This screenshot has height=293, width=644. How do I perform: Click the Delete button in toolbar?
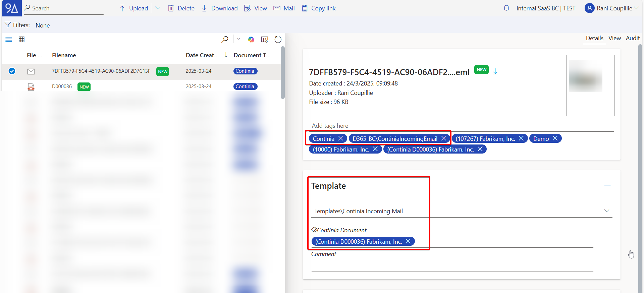coord(181,8)
